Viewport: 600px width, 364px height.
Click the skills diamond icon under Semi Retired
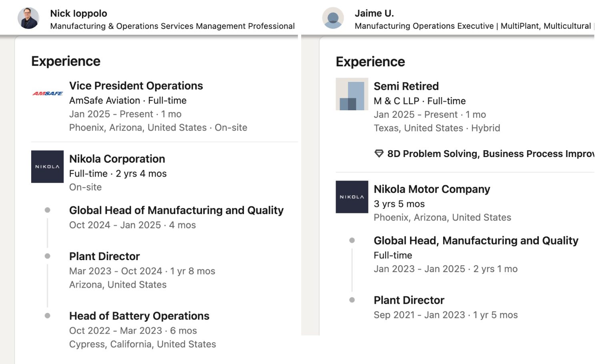click(379, 154)
